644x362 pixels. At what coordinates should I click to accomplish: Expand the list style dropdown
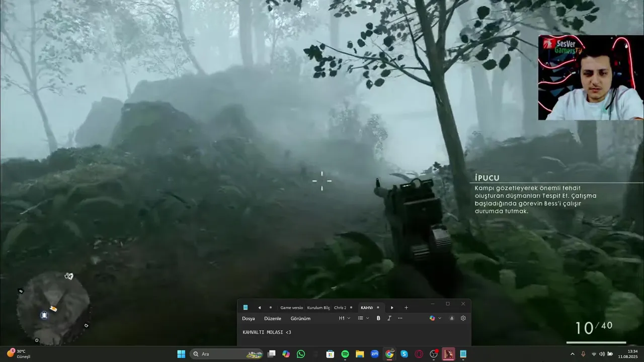point(363,318)
